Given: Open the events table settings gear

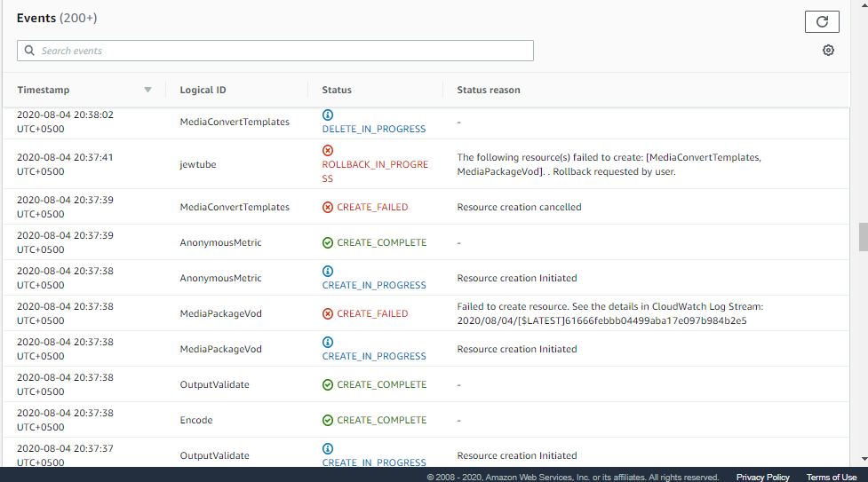Looking at the screenshot, I should point(828,51).
